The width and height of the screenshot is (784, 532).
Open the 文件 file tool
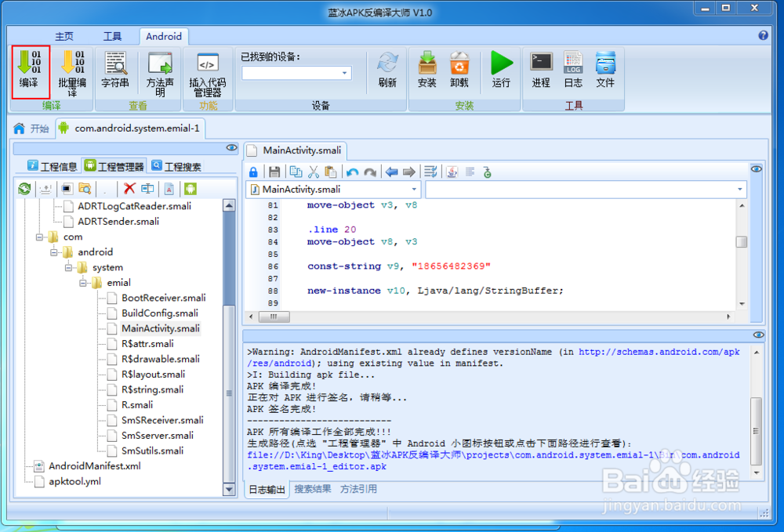click(x=605, y=70)
